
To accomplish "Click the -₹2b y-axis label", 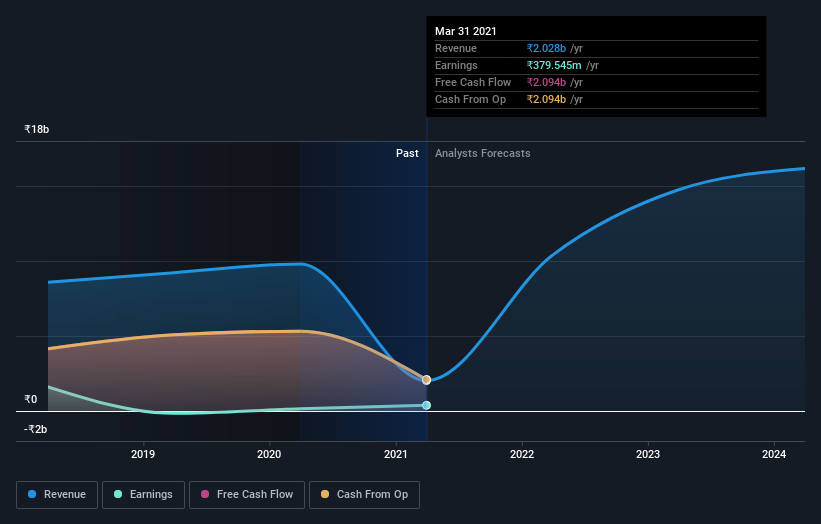I will click(x=36, y=429).
